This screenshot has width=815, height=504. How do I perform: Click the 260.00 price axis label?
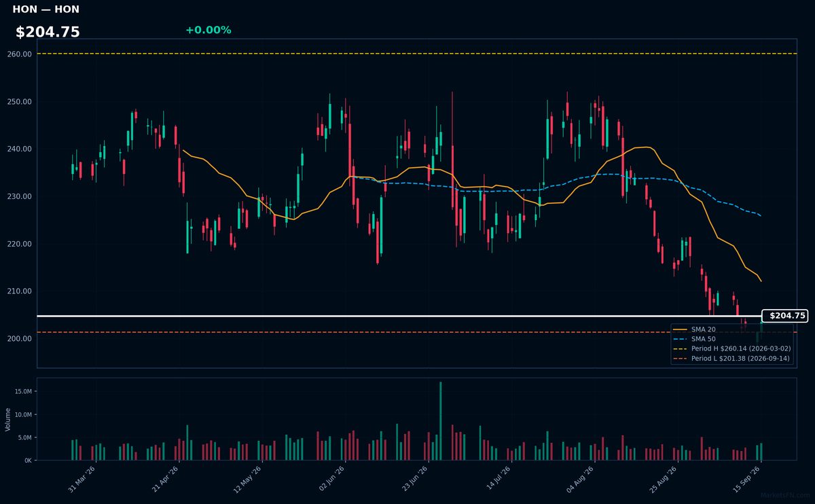click(x=20, y=54)
